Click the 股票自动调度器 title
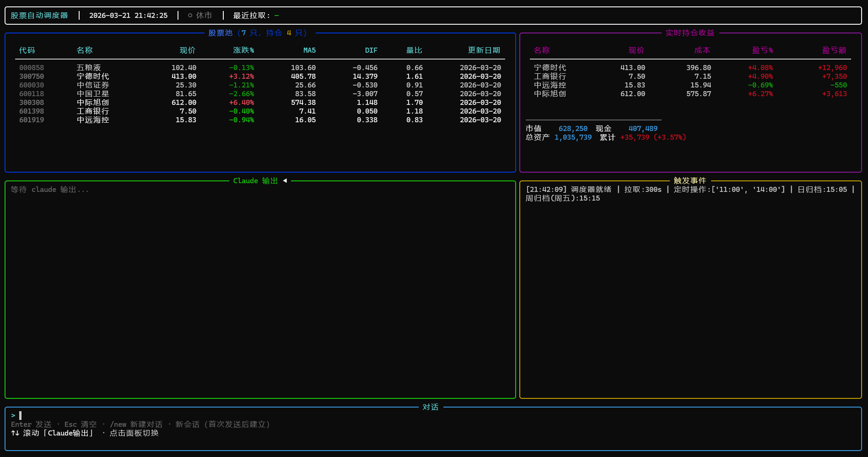 39,16
